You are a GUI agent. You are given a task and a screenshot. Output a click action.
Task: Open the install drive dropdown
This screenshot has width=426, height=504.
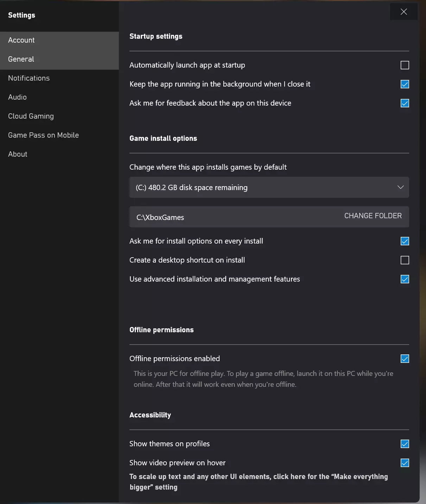(269, 187)
